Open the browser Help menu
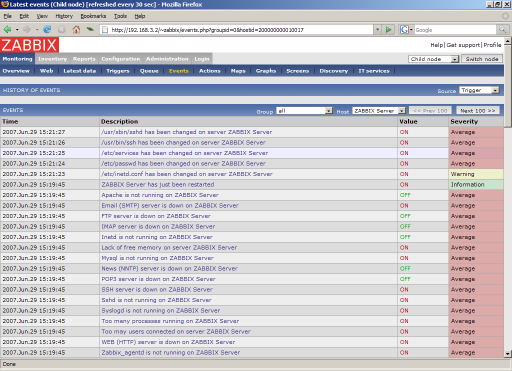The image size is (512, 371). click(x=140, y=16)
